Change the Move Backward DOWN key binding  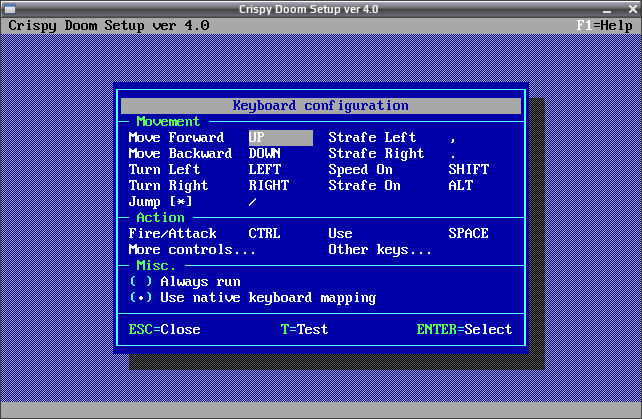[264, 154]
